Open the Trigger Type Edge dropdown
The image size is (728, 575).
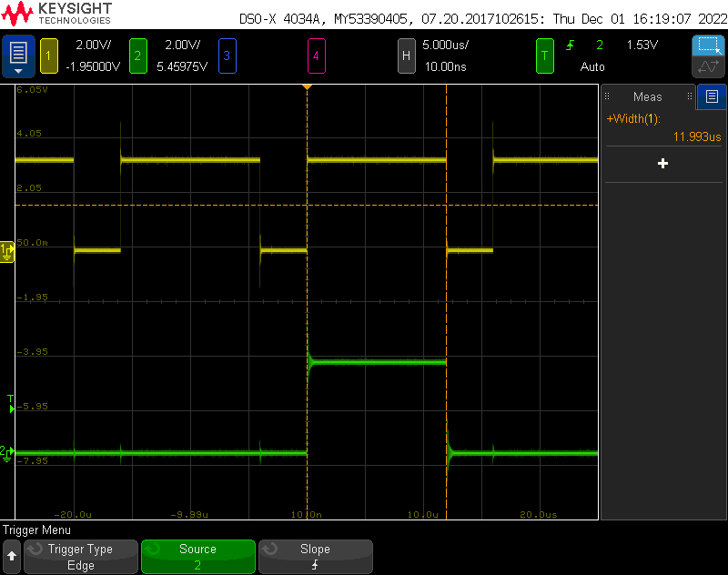80,557
